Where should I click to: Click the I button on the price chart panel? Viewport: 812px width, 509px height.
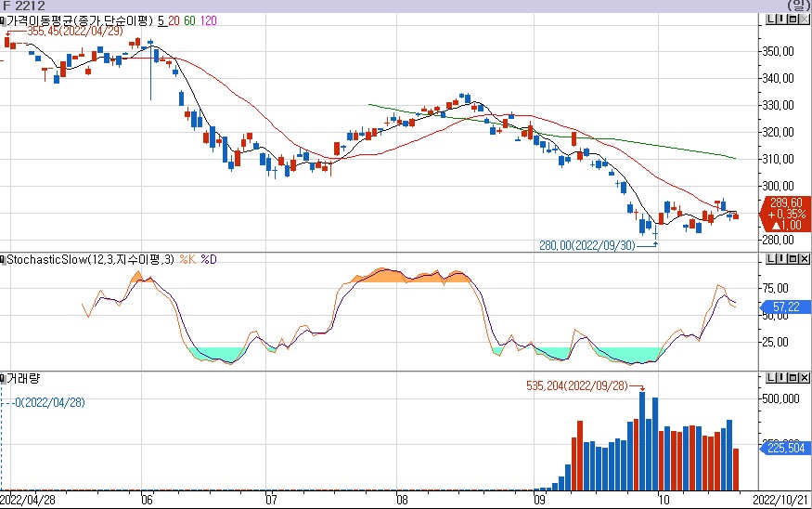[781, 20]
